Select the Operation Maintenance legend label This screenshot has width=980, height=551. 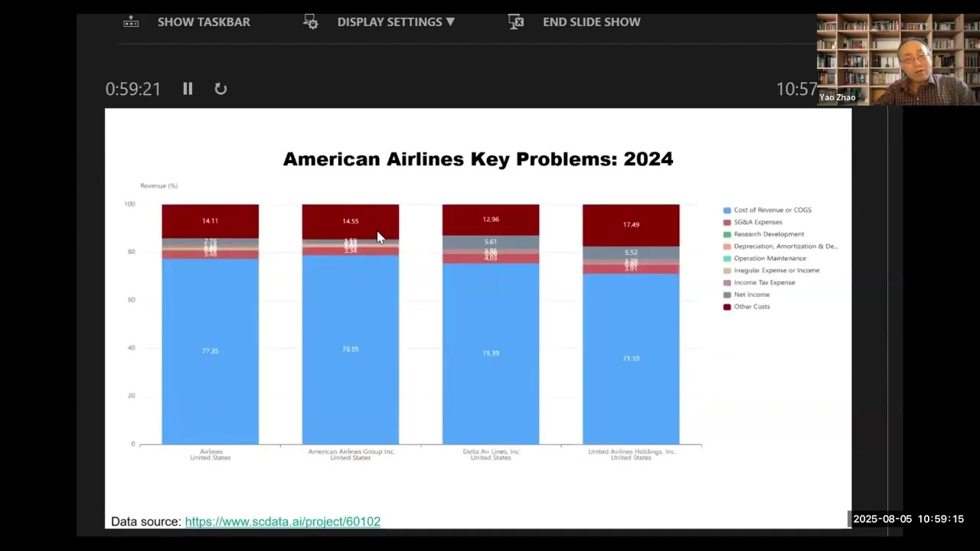point(769,258)
